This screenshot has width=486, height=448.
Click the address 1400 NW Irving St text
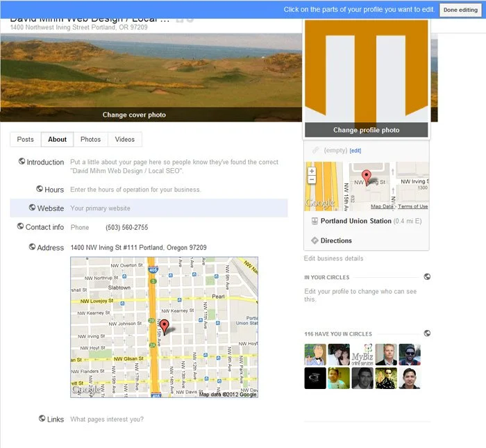click(x=139, y=248)
